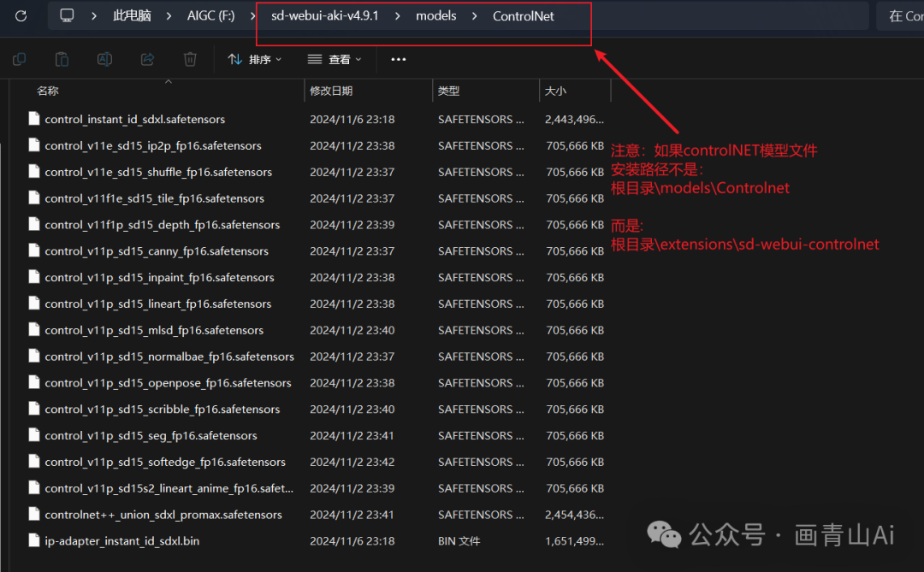The height and width of the screenshot is (572, 924).
Task: Click file icon of ip-adapter_instant_id_sdxl.bin
Action: [x=34, y=540]
